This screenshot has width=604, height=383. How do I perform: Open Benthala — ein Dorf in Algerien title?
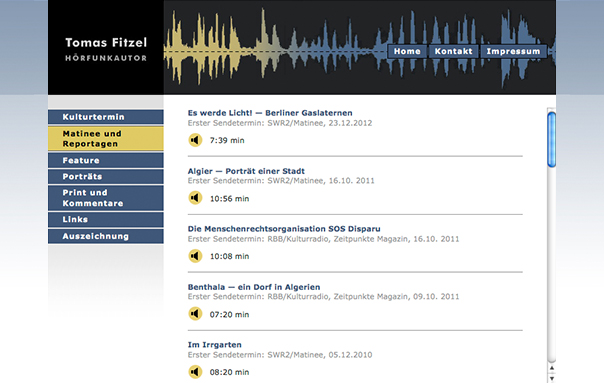254,287
